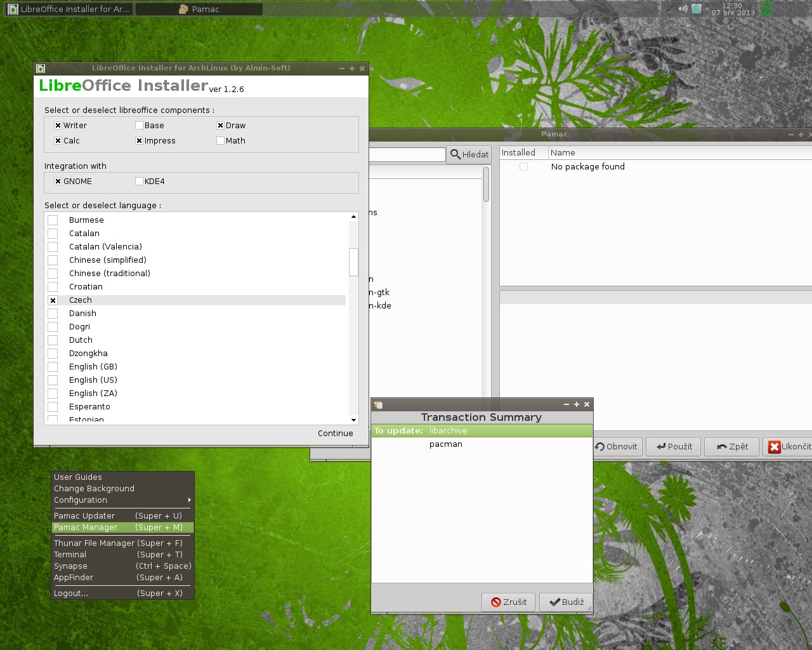Check the Catalan (Valencia) language box
The width and height of the screenshot is (812, 650).
(53, 247)
